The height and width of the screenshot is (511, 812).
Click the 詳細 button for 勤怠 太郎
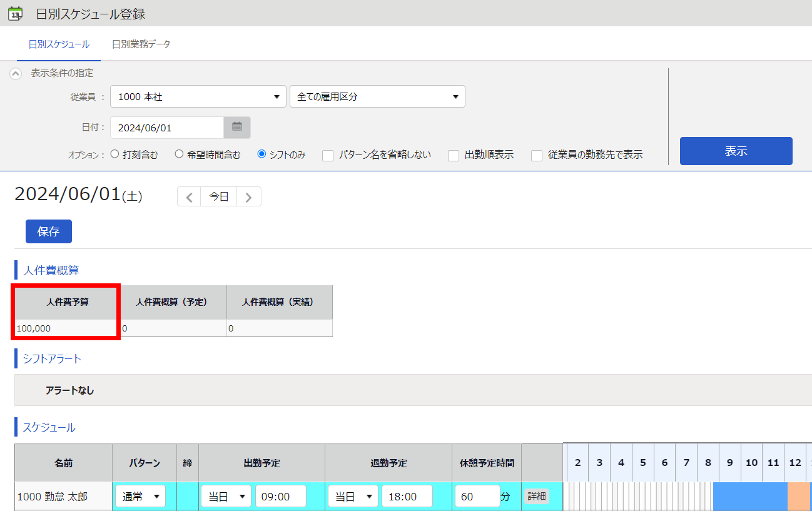coord(537,496)
